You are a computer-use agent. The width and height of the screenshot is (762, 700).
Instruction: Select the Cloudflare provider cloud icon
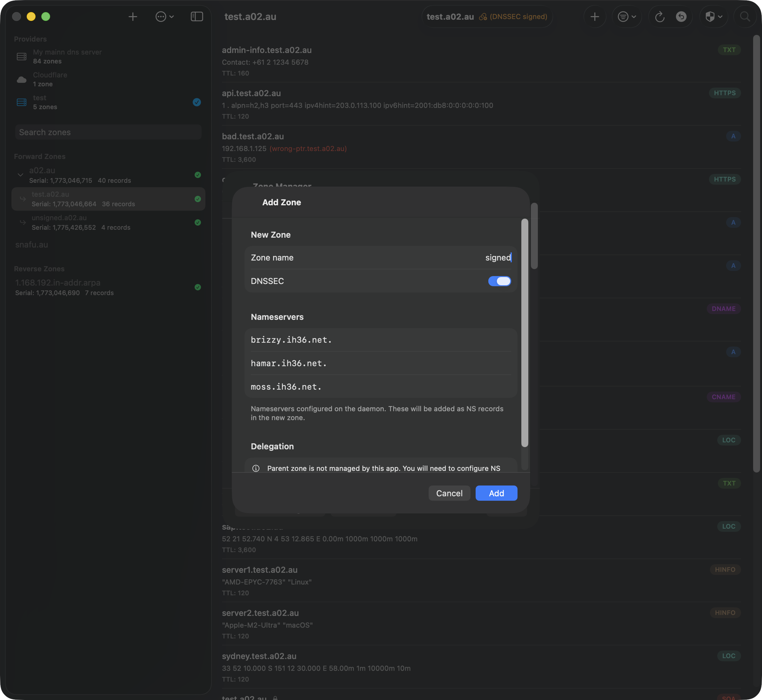tap(22, 80)
